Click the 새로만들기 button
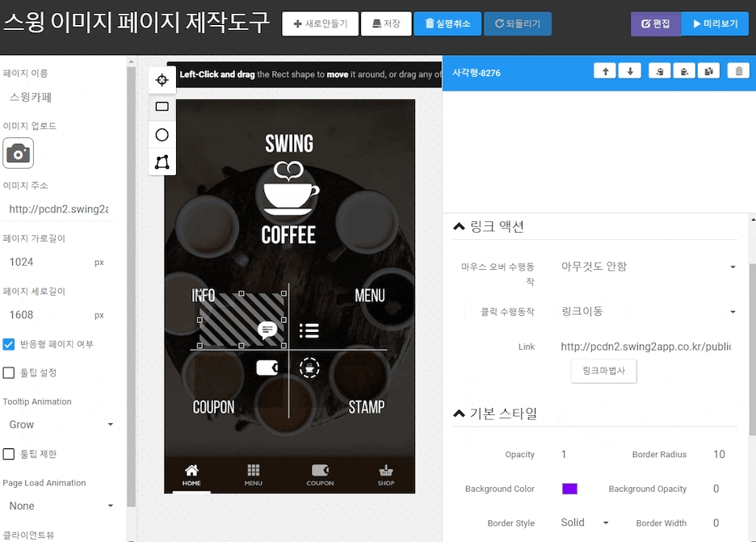756x542 pixels. coord(320,24)
